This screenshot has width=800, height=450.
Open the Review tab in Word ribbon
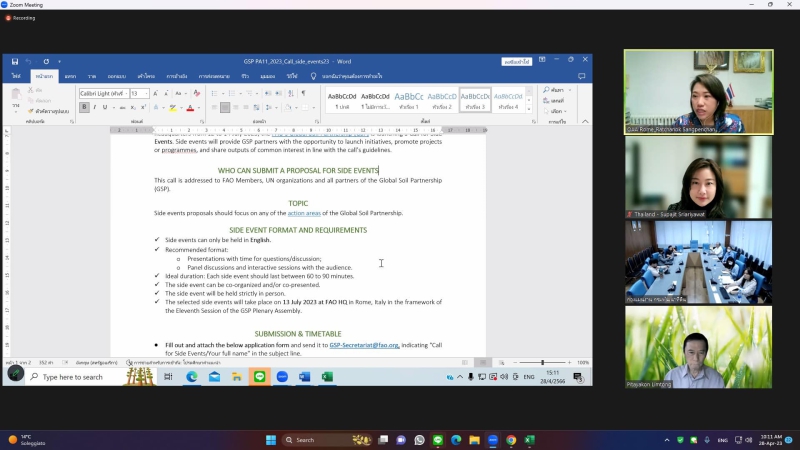point(245,76)
